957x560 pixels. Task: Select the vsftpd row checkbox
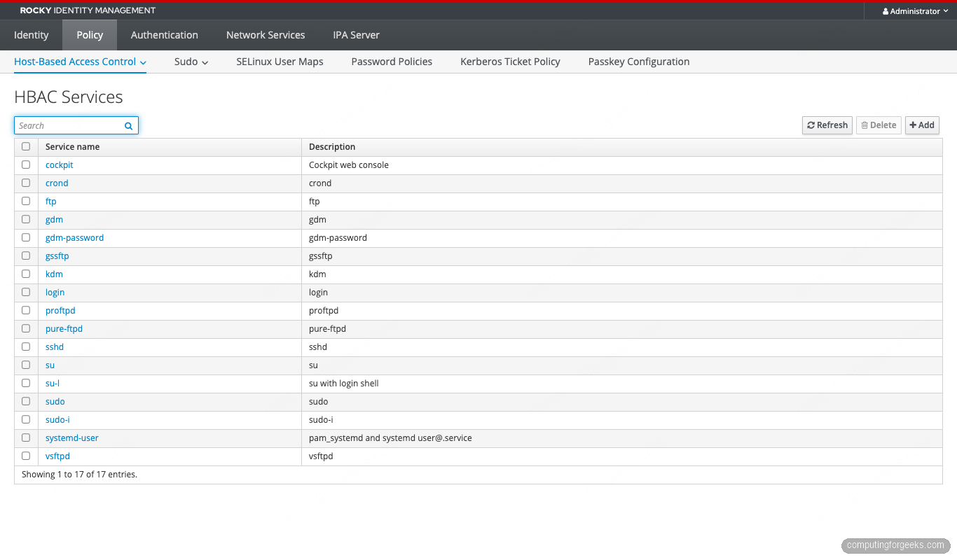(x=26, y=456)
